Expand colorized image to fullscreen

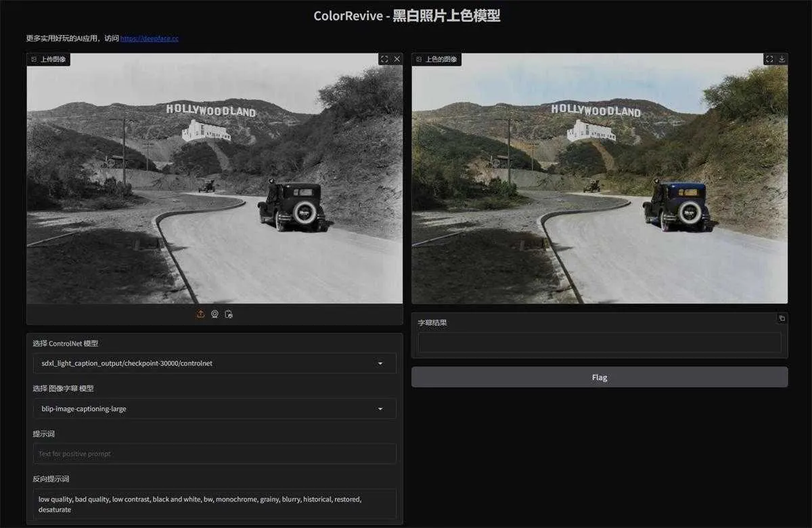(769, 59)
